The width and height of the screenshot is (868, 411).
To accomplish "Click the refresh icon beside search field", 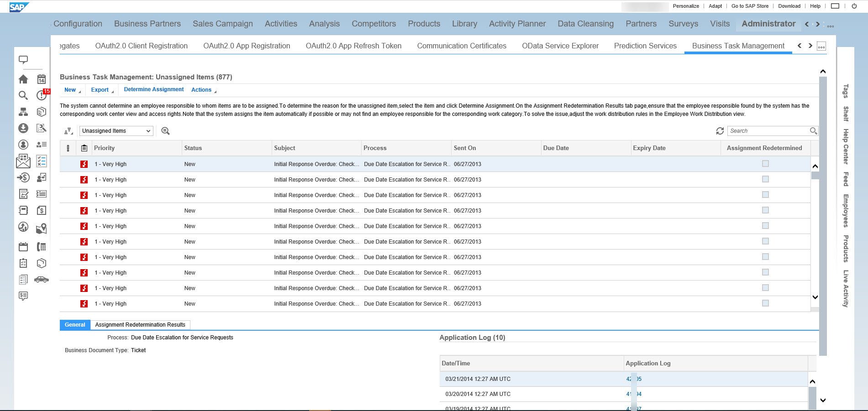I will pyautogui.click(x=720, y=131).
